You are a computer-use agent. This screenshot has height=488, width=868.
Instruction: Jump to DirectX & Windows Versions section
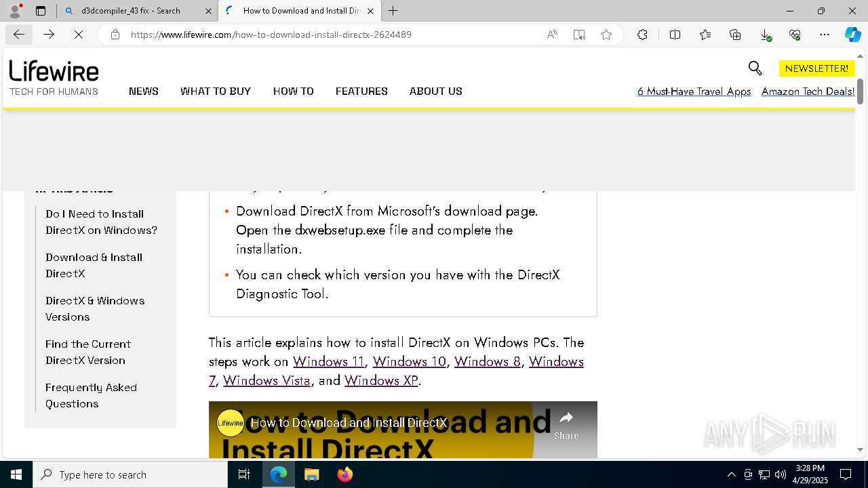click(x=95, y=308)
